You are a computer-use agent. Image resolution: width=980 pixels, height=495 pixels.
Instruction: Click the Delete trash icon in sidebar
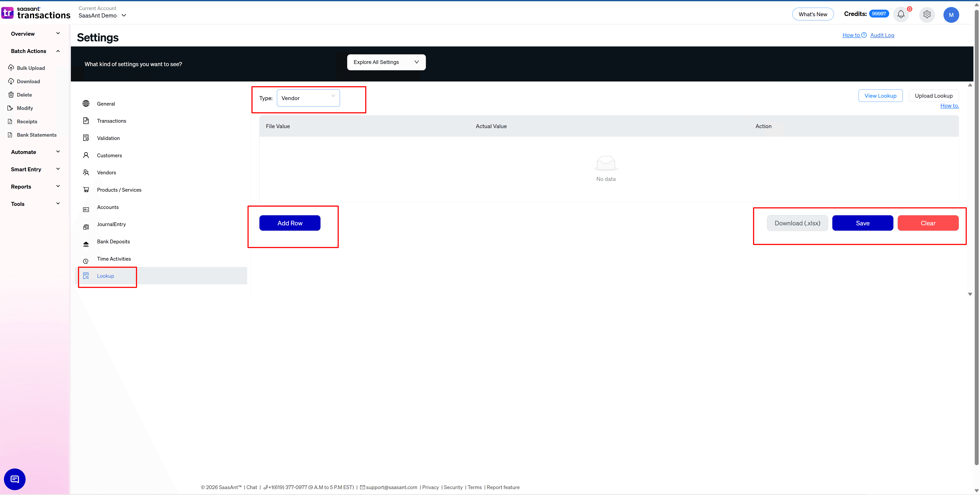(11, 94)
